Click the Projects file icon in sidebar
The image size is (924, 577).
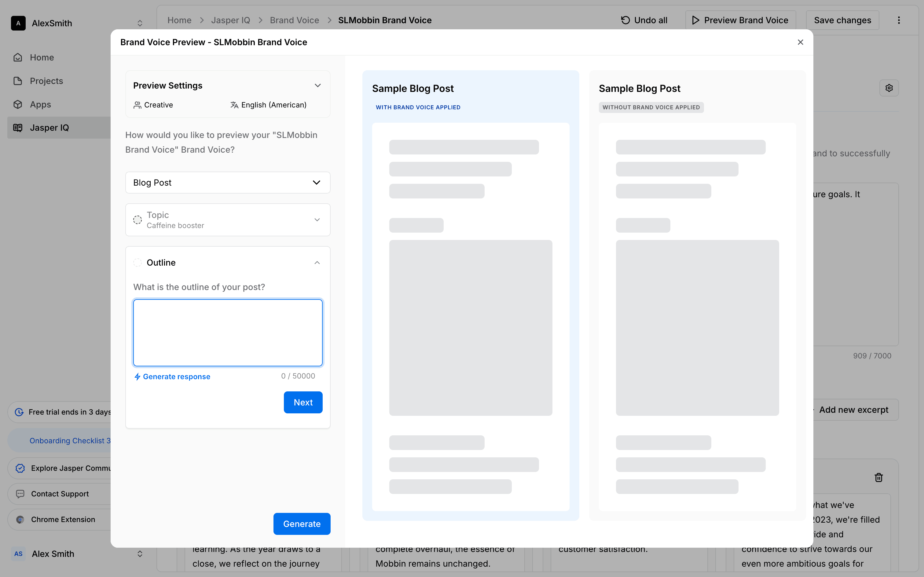pyautogui.click(x=18, y=81)
